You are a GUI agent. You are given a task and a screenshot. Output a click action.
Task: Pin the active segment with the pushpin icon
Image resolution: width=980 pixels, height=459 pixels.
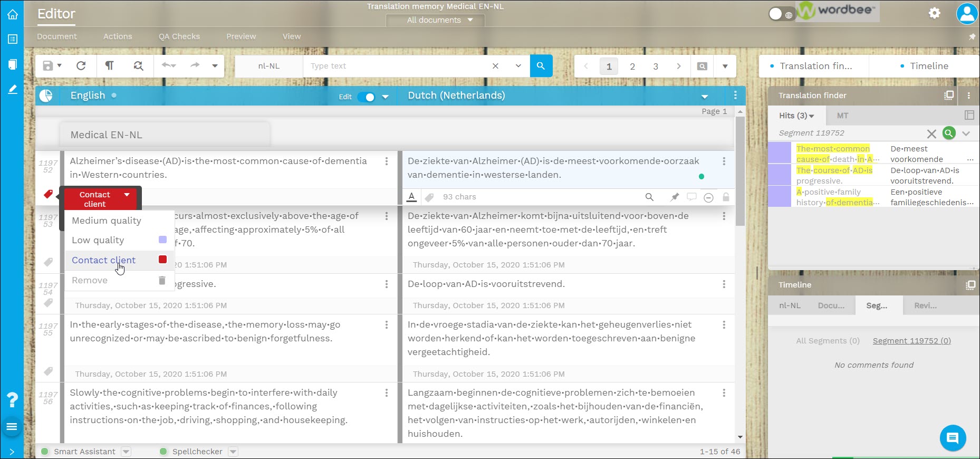674,197
